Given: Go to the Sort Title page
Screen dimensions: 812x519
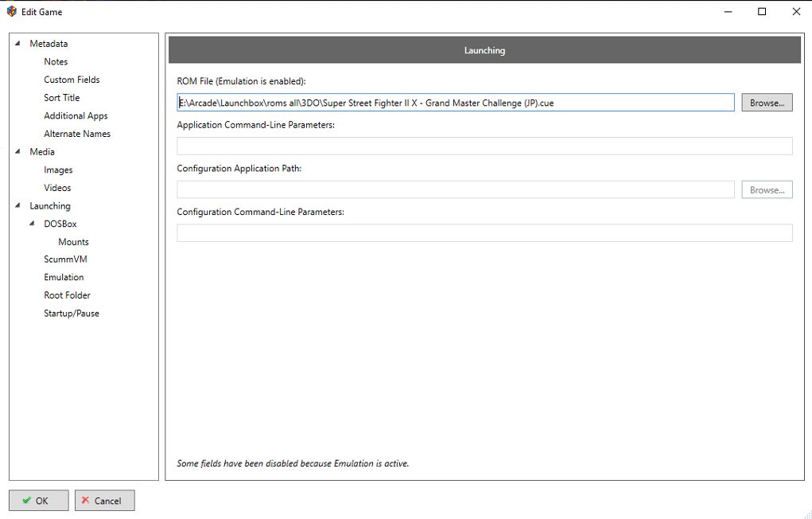Looking at the screenshot, I should [61, 97].
